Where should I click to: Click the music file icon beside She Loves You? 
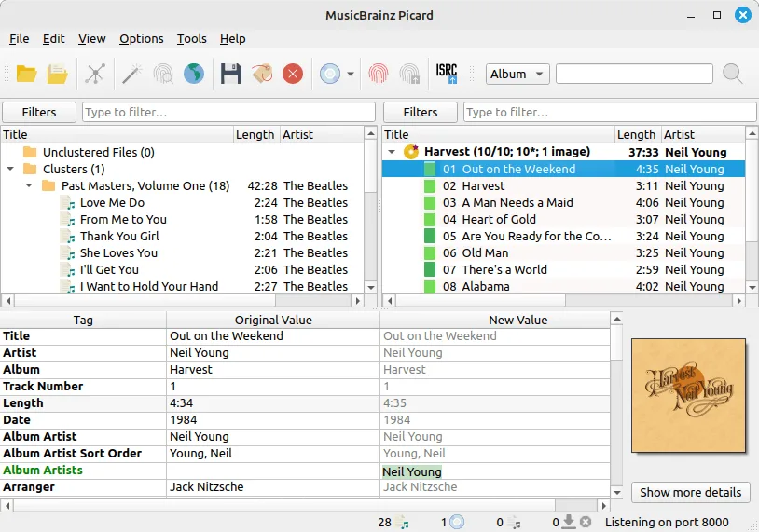click(x=68, y=253)
